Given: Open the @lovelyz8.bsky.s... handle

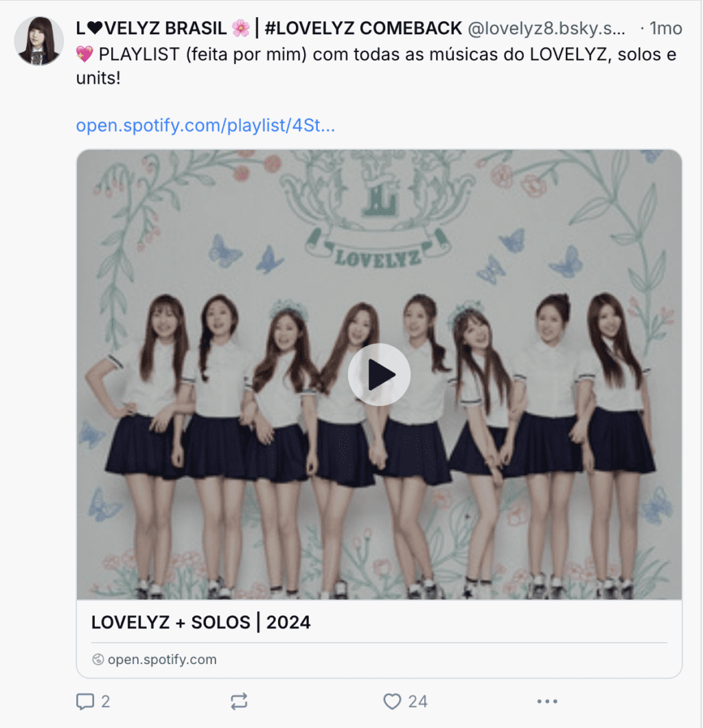Looking at the screenshot, I should [546, 28].
